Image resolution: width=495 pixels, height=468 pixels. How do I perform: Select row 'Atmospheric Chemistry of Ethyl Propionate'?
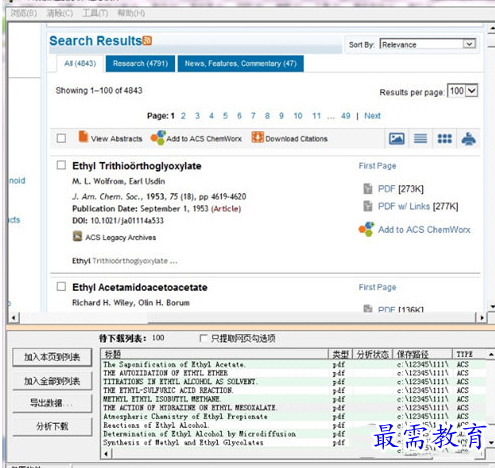[x=293, y=416]
